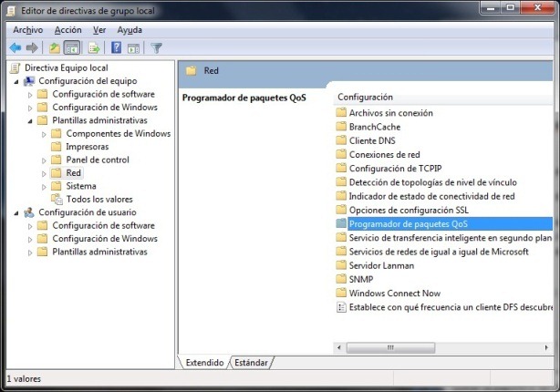Expand the Panel de control node
Screen dimensions: 560x392
tap(44, 160)
